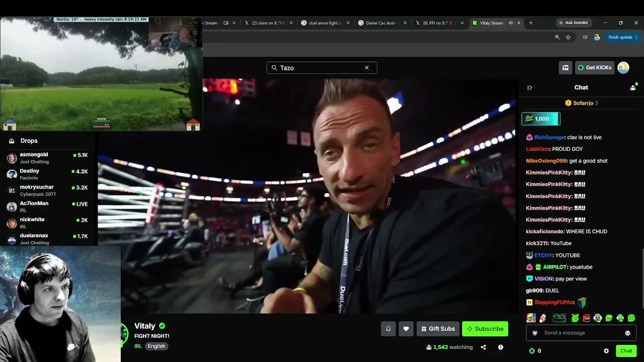Select the green halo angel emote
The height and width of the screenshot is (362, 644).
coord(575,318)
